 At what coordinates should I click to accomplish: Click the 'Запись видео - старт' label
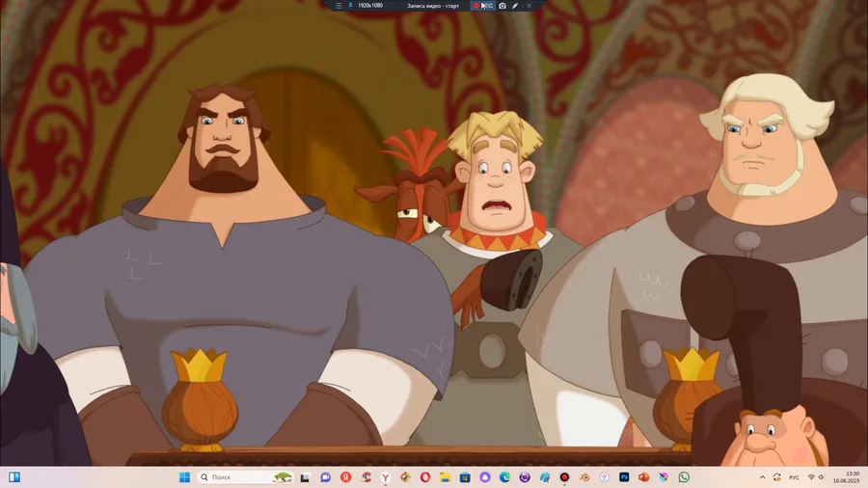coord(433,6)
